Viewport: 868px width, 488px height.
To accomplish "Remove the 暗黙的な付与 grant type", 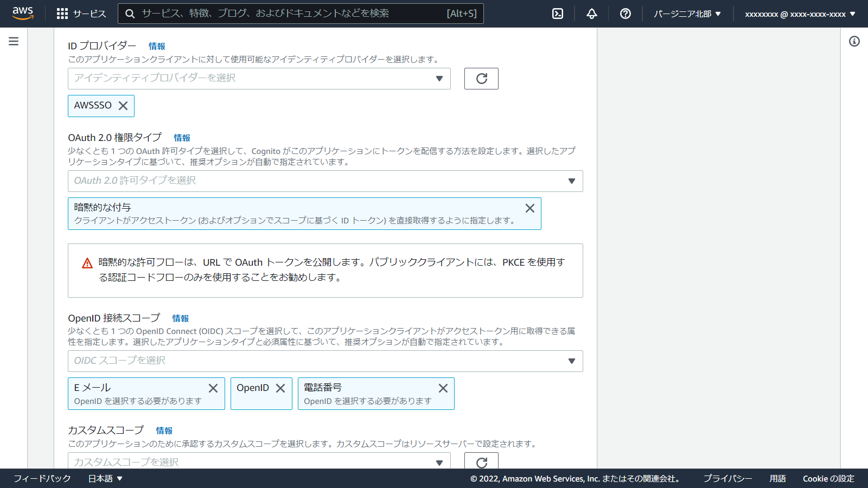I will (529, 208).
